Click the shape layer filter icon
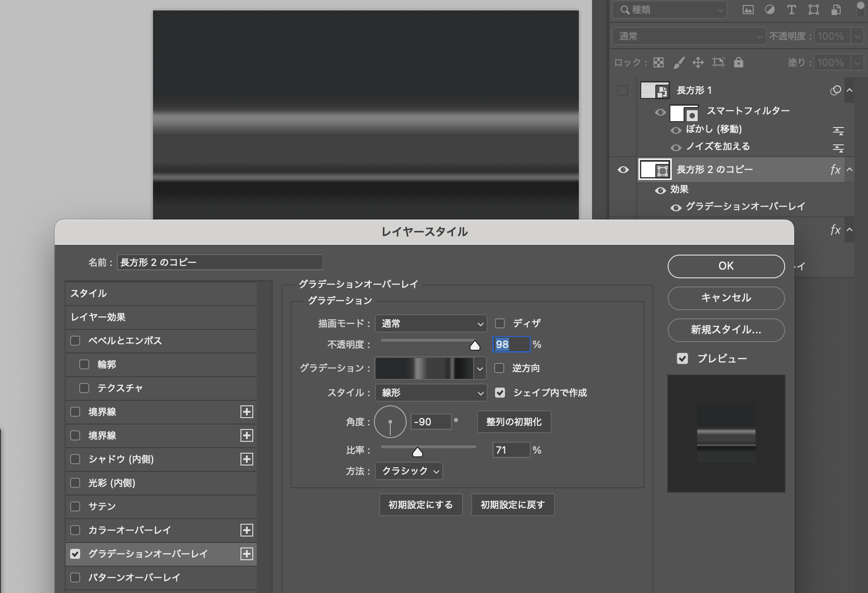The image size is (868, 593). (814, 10)
